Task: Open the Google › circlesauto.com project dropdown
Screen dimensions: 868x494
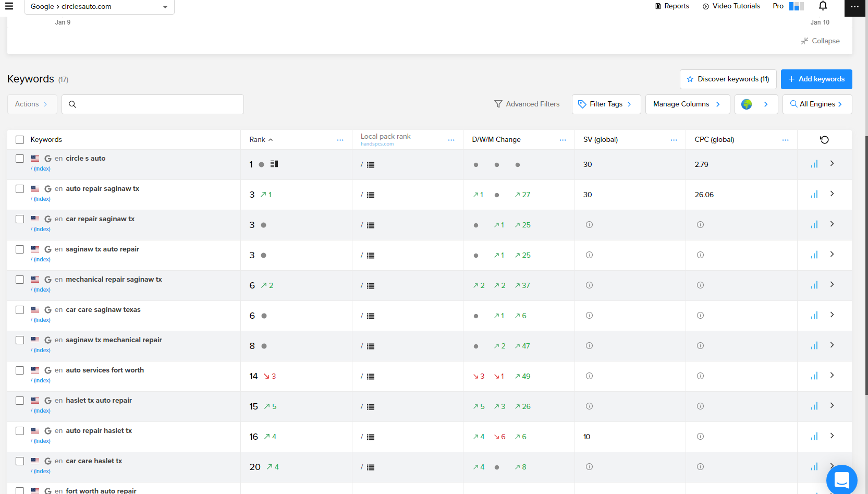Action: pyautogui.click(x=100, y=7)
